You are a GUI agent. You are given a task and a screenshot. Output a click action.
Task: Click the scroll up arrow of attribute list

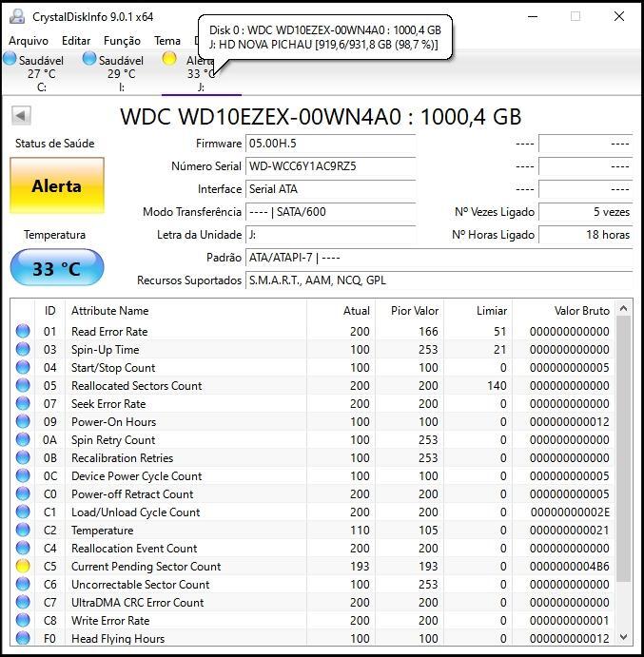623,309
